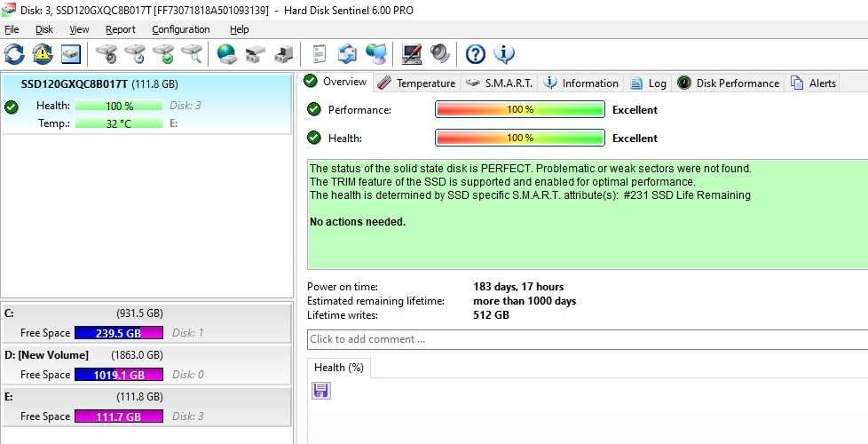Switch to the Disk Performance tab
Viewport: 868px width, 444px height.
[729, 83]
